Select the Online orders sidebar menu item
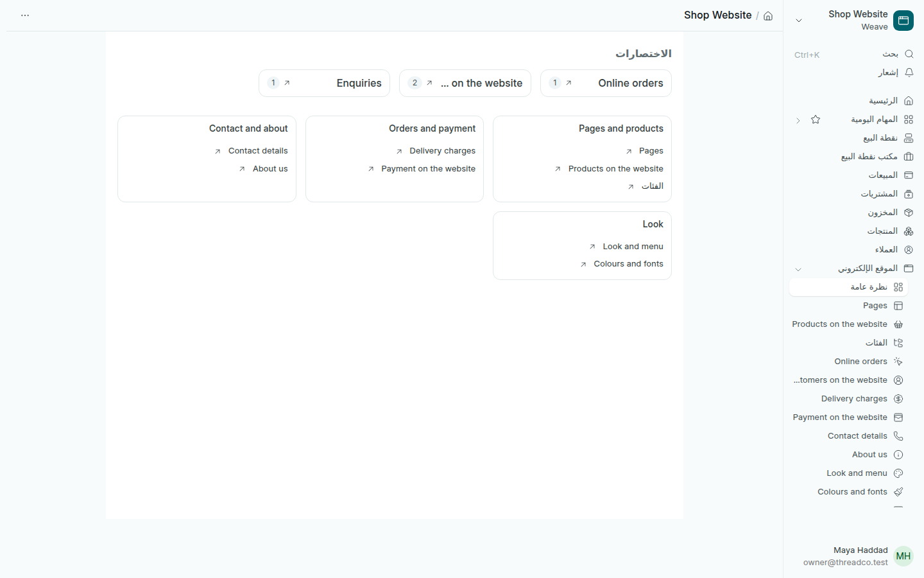 tap(849, 362)
